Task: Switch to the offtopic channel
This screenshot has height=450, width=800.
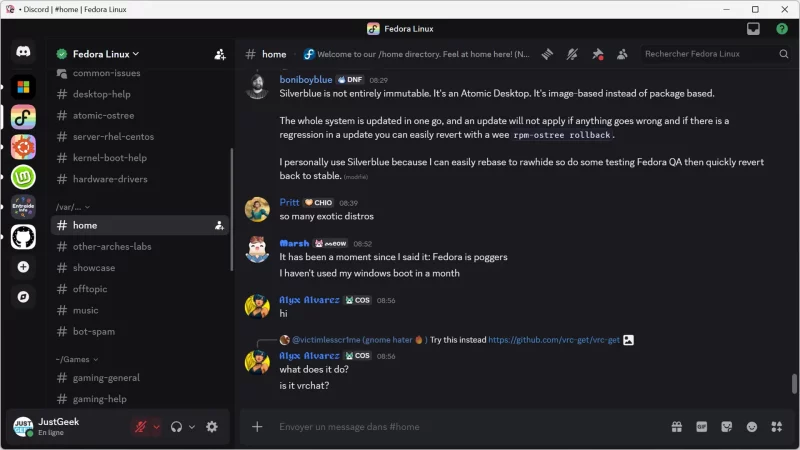Action: click(90, 289)
